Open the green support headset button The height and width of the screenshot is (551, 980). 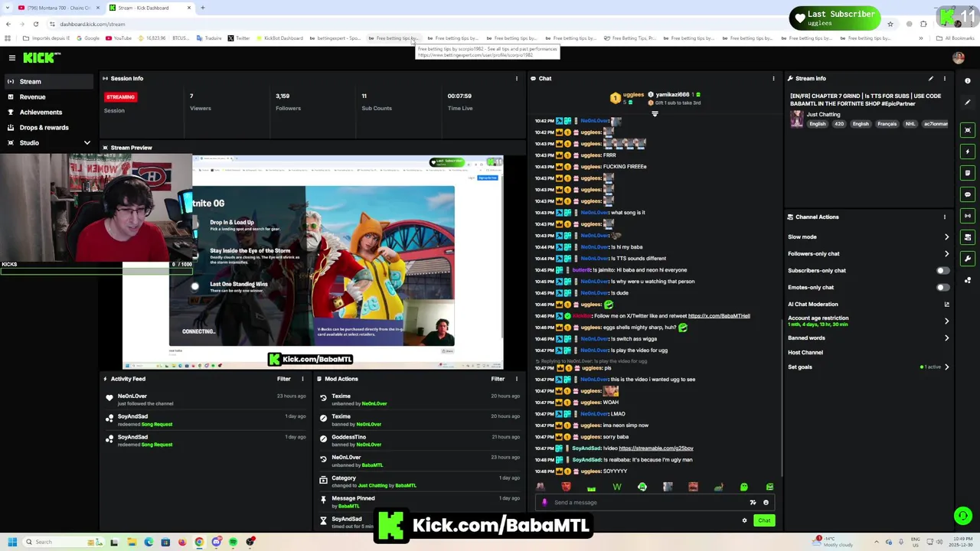(963, 516)
